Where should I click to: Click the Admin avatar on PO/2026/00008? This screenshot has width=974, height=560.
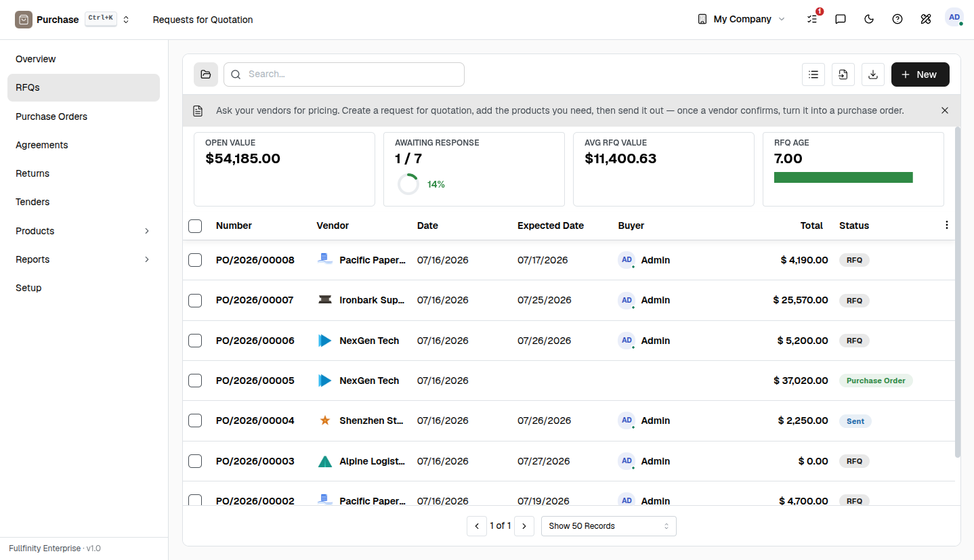pos(627,260)
